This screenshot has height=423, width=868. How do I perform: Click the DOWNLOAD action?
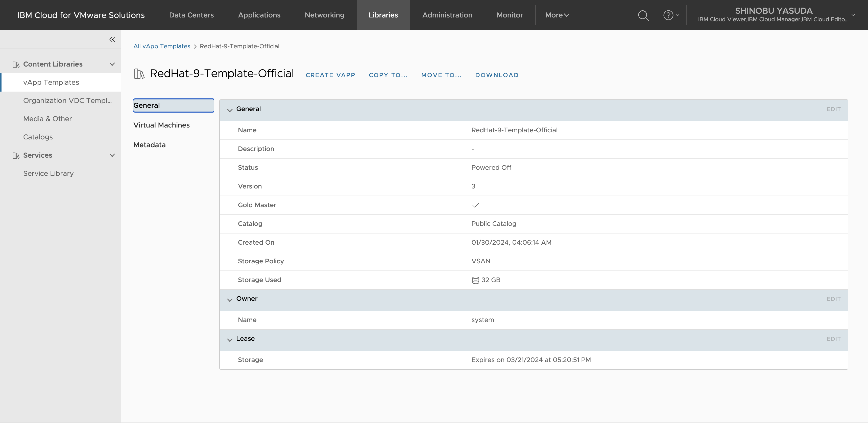point(497,75)
